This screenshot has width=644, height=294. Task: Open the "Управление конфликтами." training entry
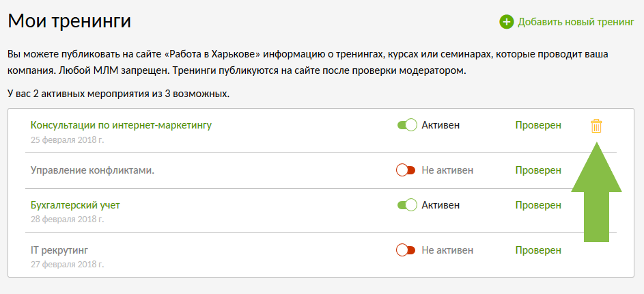(92, 170)
